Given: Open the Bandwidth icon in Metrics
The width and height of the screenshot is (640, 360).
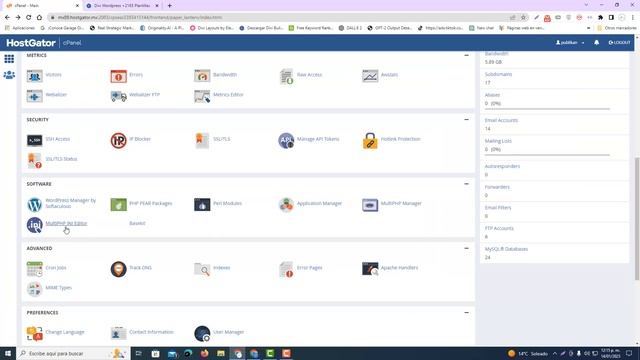Looking at the screenshot, I should click(x=202, y=76).
